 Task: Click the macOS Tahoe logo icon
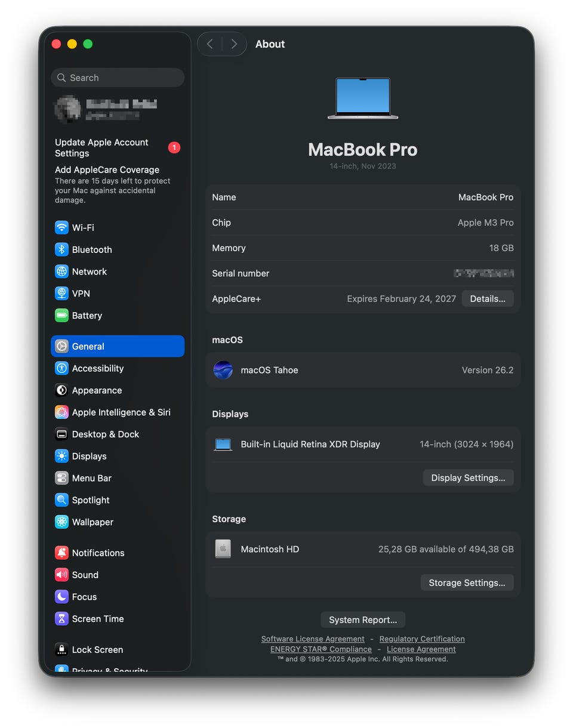click(x=223, y=370)
